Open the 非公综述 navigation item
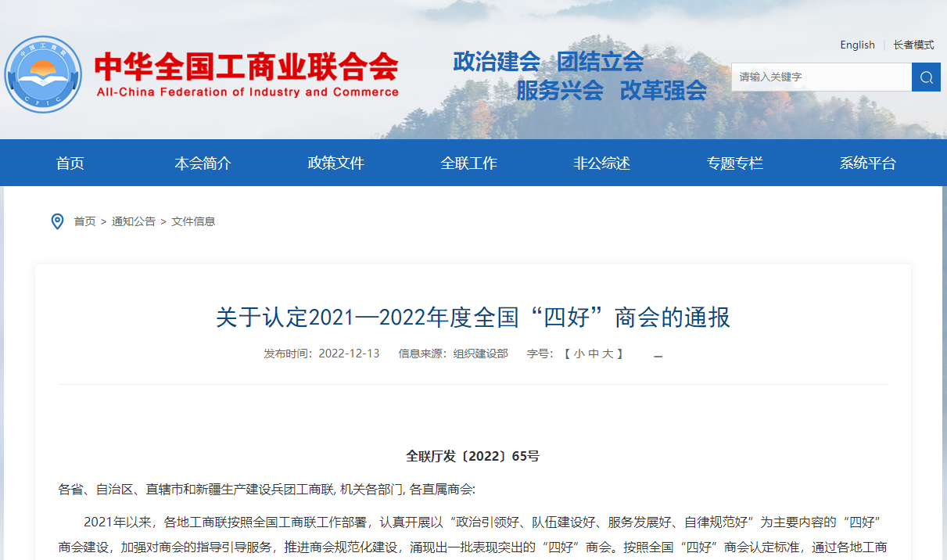The height and width of the screenshot is (560, 947). point(601,163)
